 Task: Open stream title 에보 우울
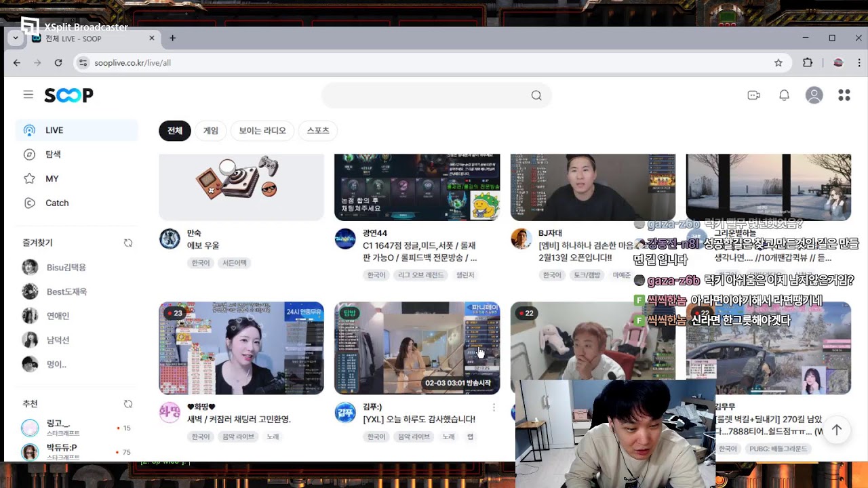203,245
